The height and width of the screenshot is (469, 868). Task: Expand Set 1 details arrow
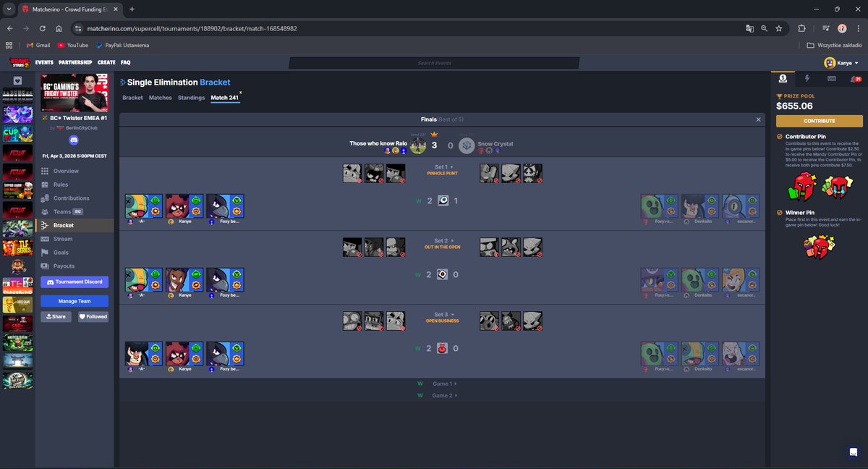click(452, 167)
